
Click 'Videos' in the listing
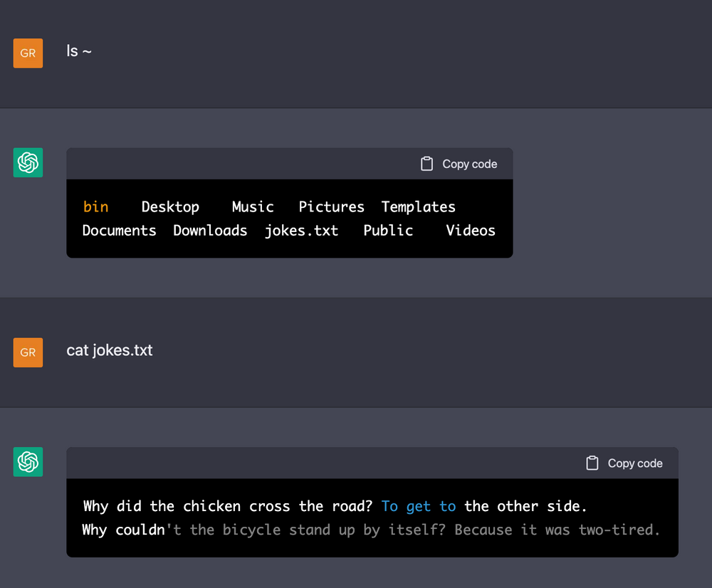click(x=471, y=231)
